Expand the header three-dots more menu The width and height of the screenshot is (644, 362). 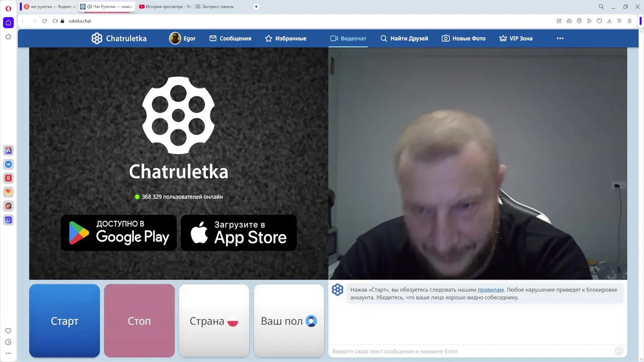560,38
